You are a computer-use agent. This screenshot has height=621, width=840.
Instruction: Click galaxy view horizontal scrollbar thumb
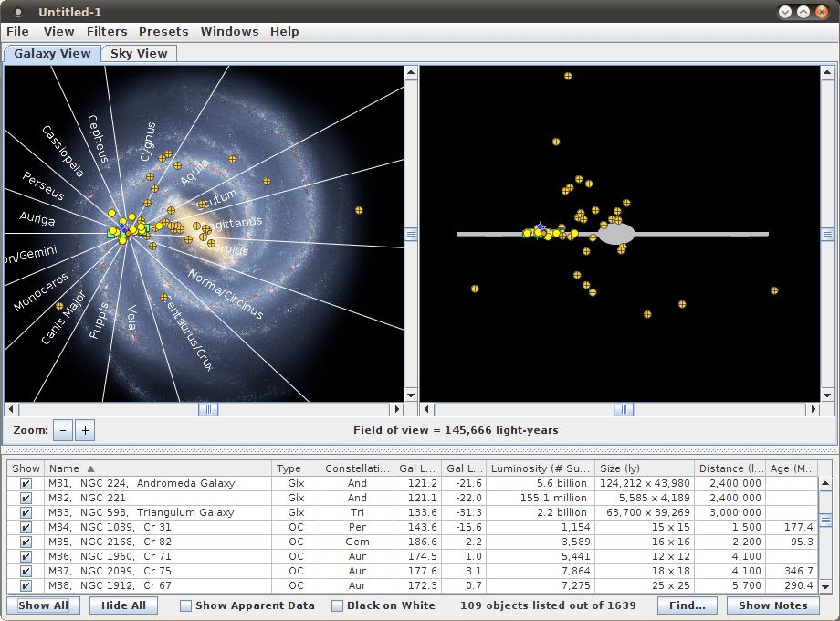click(208, 409)
